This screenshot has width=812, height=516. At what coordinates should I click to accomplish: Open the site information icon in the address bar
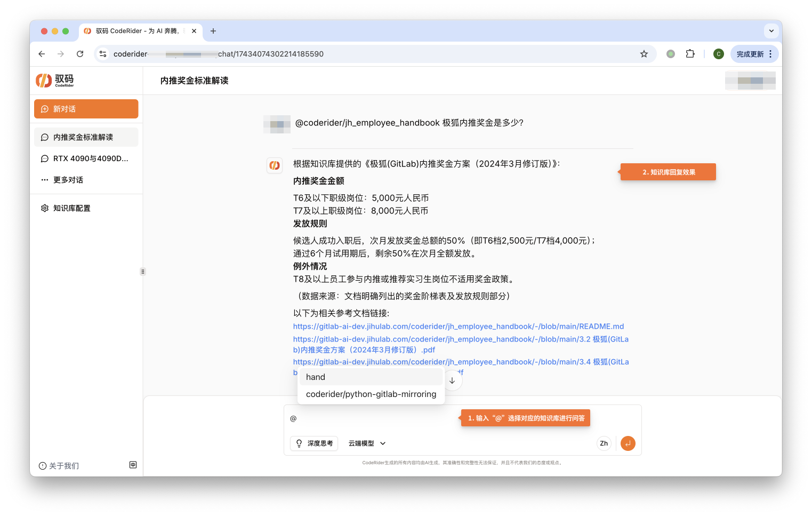[103, 54]
